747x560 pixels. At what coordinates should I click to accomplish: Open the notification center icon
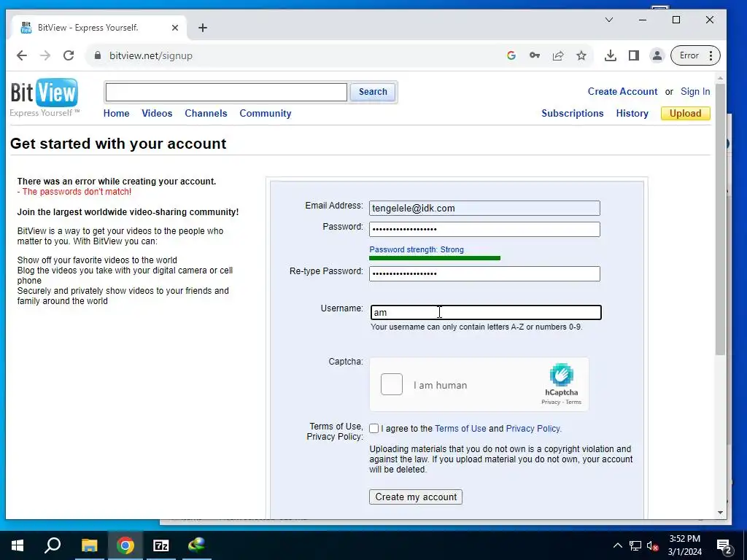tap(724, 546)
